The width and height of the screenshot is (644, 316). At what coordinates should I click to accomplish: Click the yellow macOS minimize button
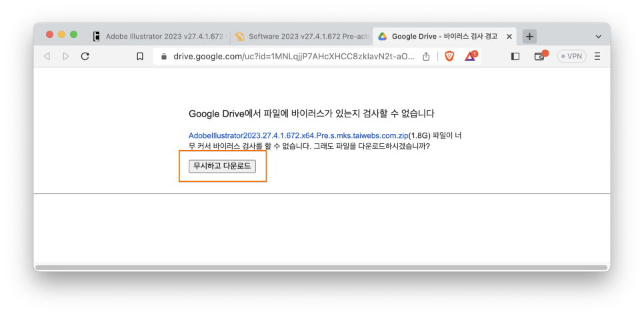pyautogui.click(x=61, y=35)
